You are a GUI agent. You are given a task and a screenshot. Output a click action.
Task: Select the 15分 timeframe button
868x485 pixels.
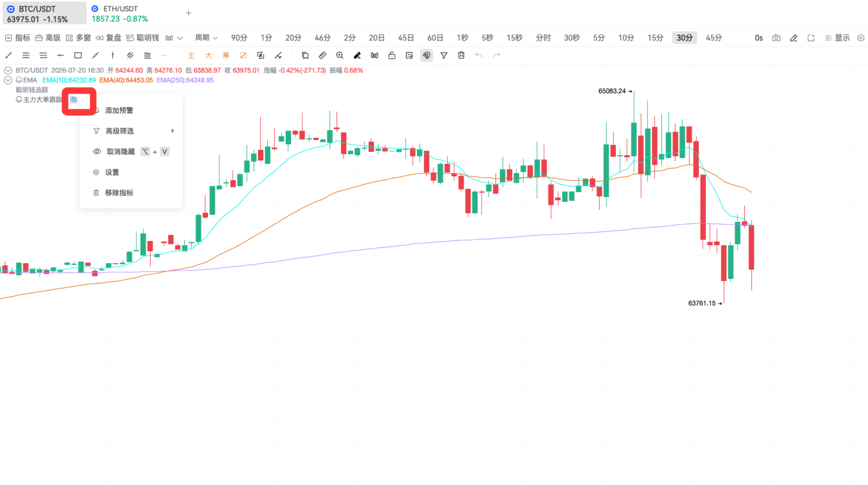point(655,38)
